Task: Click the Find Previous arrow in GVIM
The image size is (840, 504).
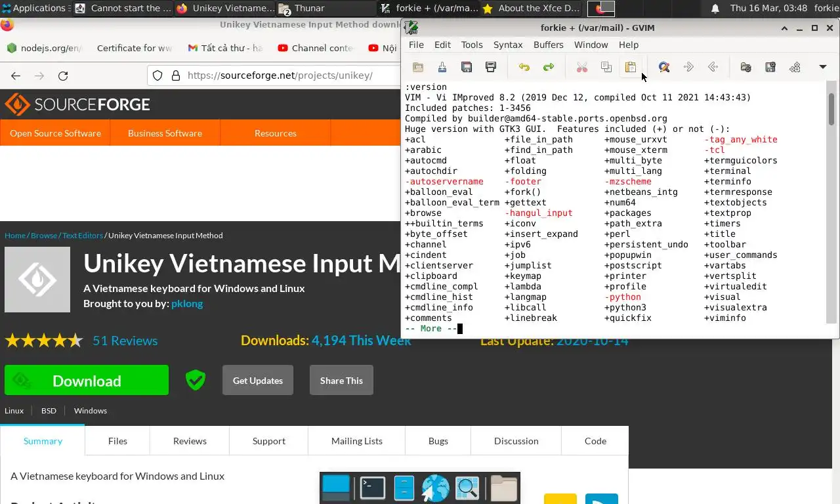Action: (x=713, y=67)
